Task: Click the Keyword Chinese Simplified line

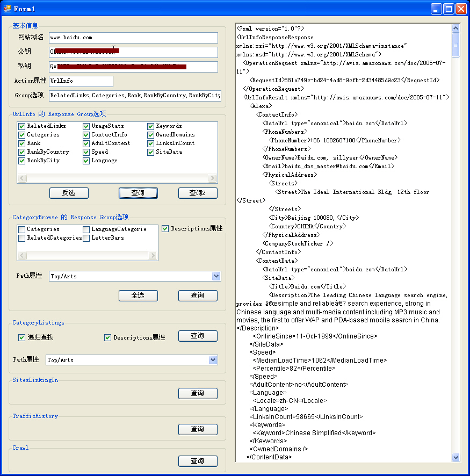Action: [x=314, y=433]
